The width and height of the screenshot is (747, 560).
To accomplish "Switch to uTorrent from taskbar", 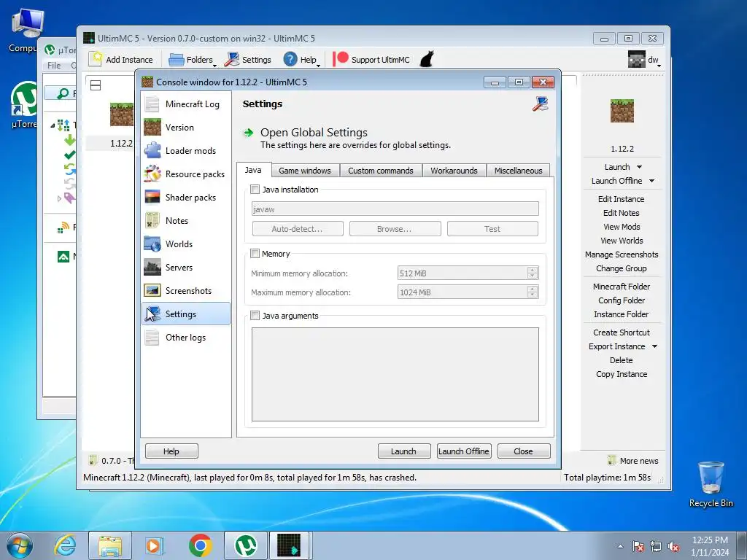I will coord(246,545).
